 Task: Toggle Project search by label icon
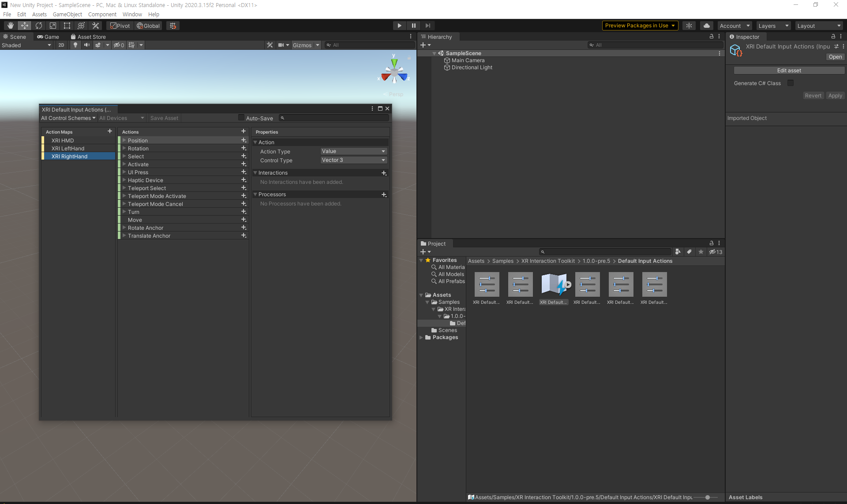(x=690, y=252)
